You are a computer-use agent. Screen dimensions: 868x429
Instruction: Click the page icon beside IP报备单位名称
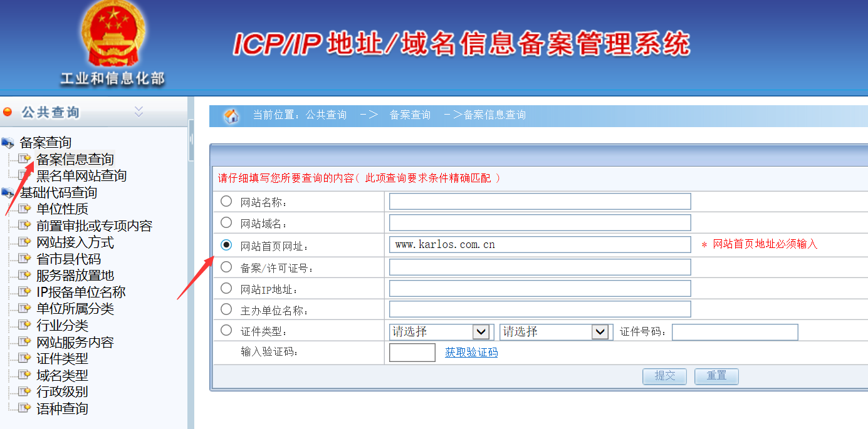click(x=24, y=292)
